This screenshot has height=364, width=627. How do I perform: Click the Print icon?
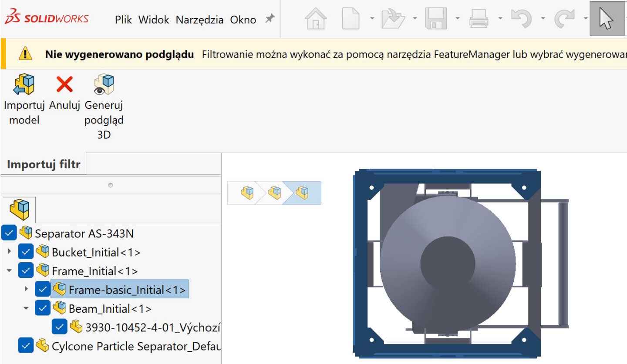click(479, 19)
